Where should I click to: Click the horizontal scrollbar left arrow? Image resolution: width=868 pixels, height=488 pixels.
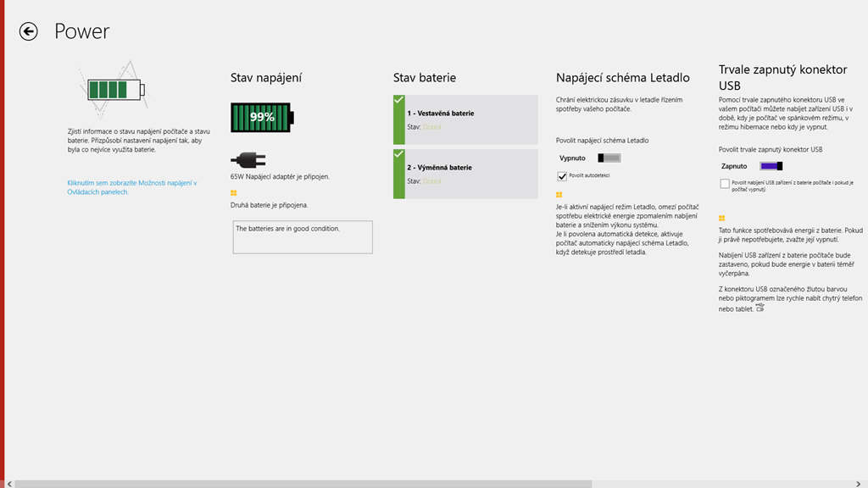point(8,484)
